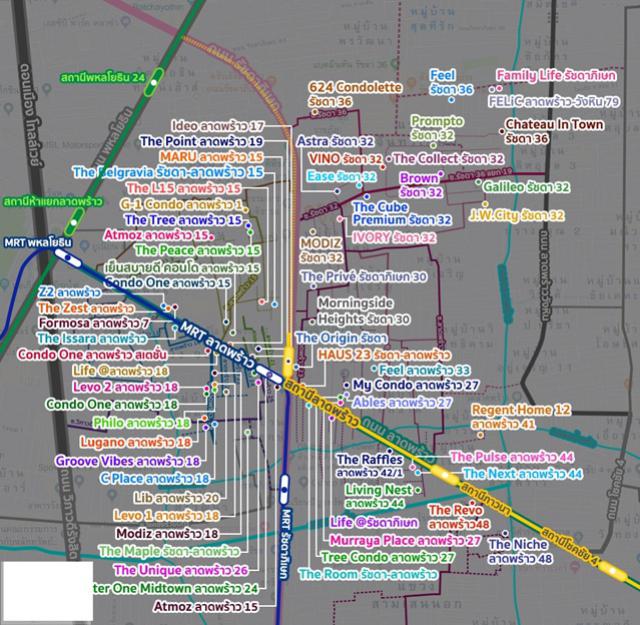The image size is (640, 625).
Task: Click 'Brown รัชดา 32' label
Action: [x=421, y=185]
